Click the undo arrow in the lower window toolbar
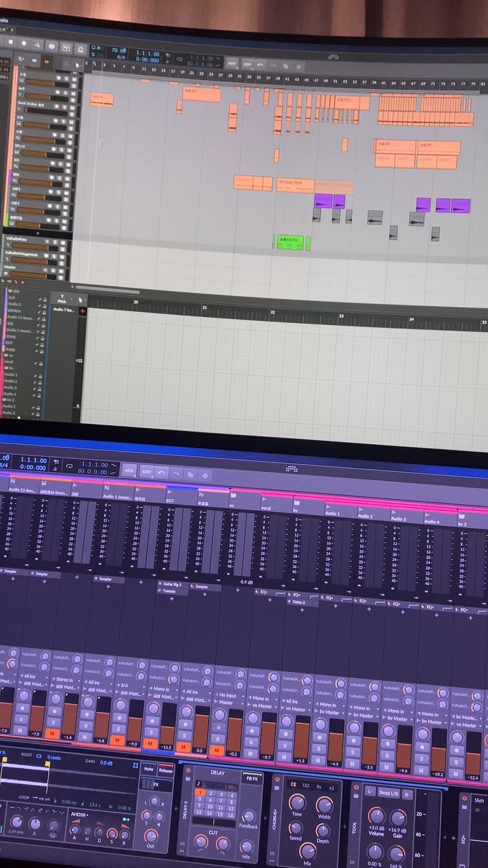Viewport: 488px width, 868px height. pos(161,472)
